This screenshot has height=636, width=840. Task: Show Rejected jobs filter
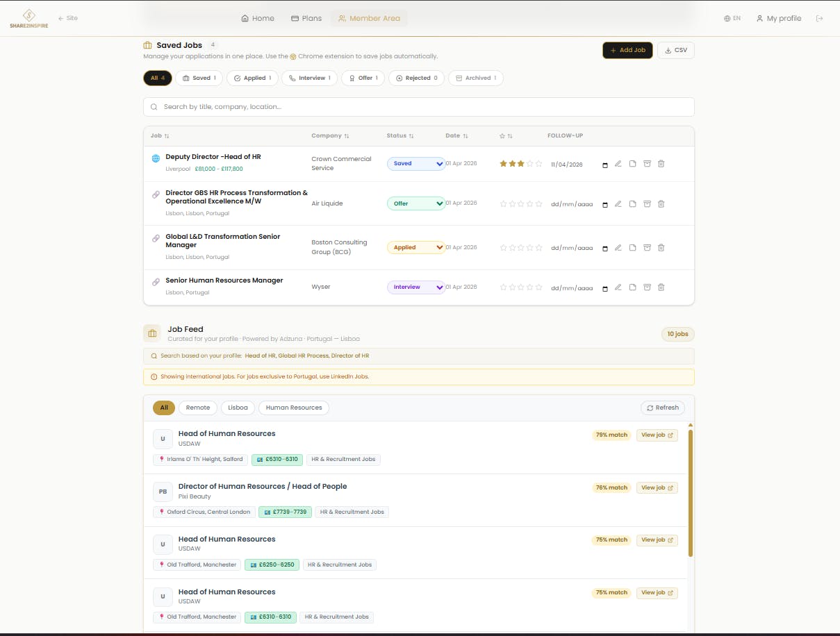coord(416,78)
